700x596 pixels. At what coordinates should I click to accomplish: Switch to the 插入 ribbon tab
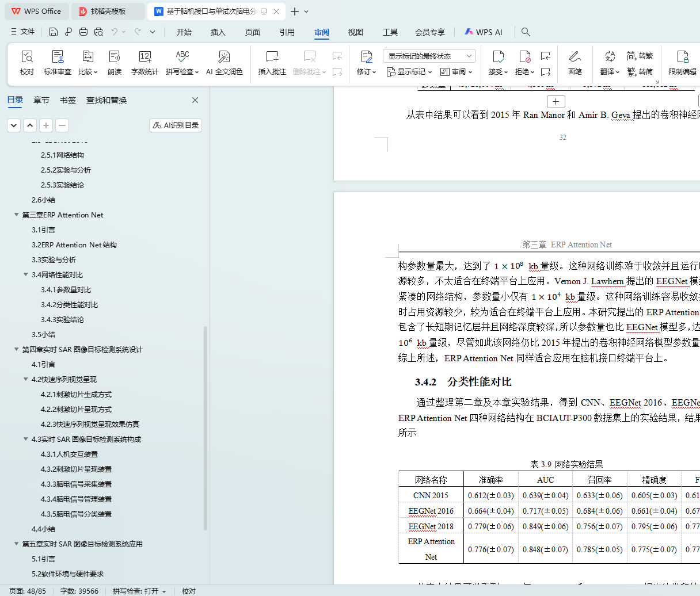coord(218,32)
